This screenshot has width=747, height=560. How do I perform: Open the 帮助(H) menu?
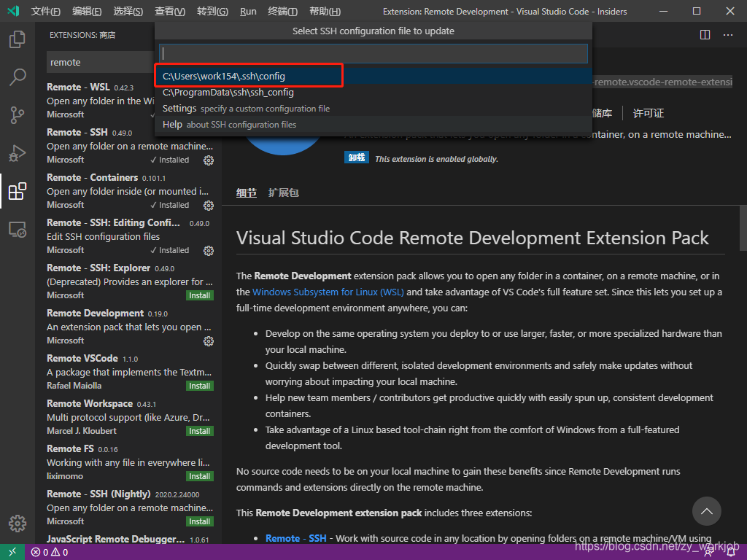(x=325, y=12)
